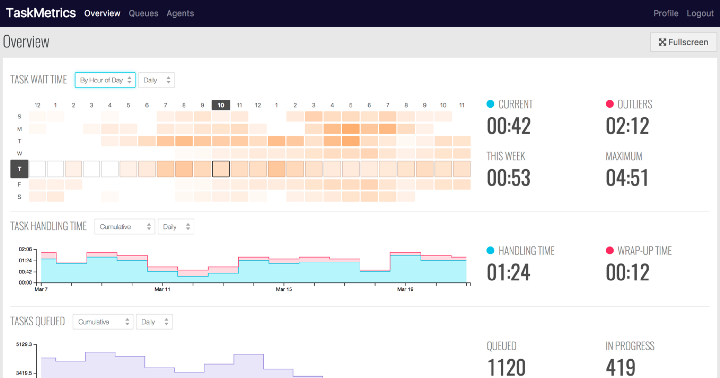The height and width of the screenshot is (378, 720).
Task: Click the top y-axis label 02:06
Action: point(25,249)
